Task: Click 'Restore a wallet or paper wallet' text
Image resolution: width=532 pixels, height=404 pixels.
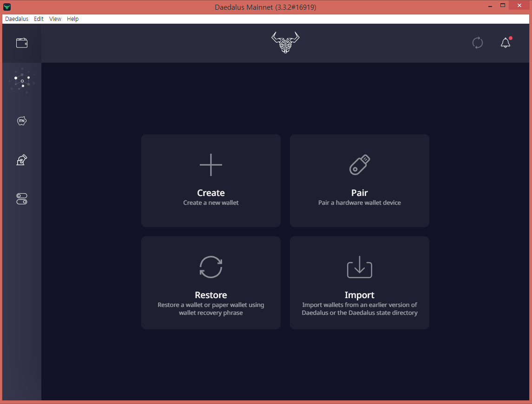Action: [210, 309]
